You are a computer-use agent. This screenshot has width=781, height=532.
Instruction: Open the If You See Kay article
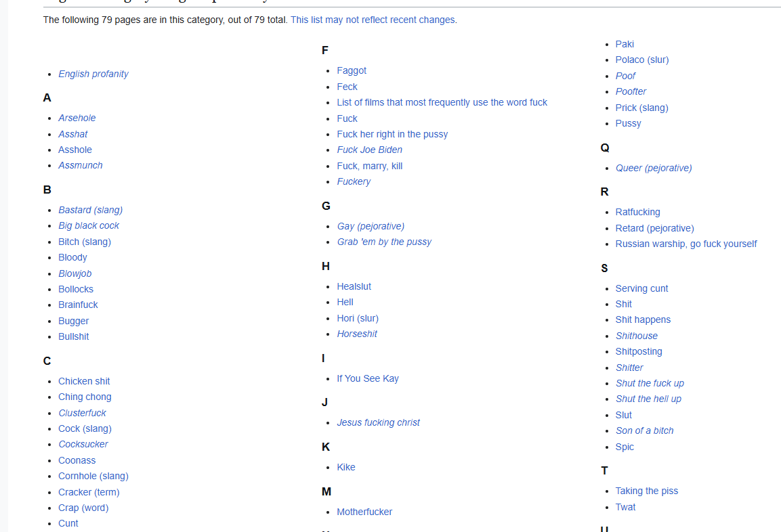368,378
